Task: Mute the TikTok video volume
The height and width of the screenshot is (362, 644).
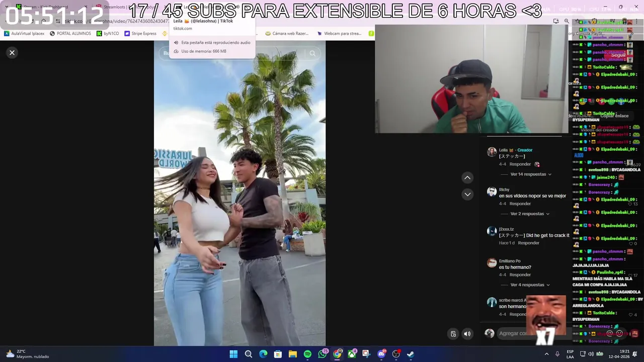Action: click(467, 334)
